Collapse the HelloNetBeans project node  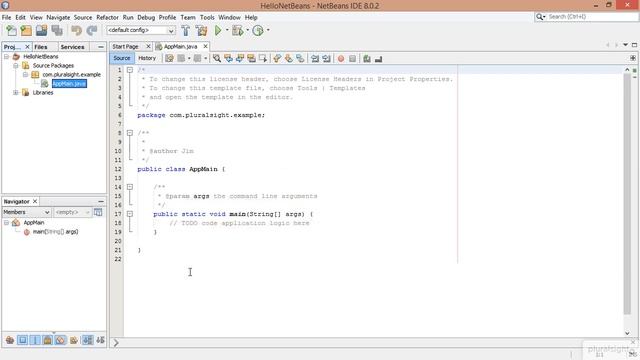coord(7,57)
